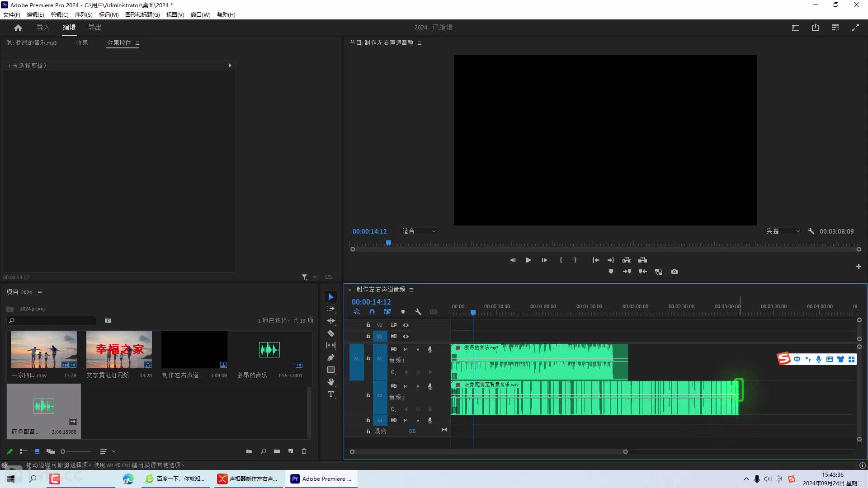868x488 pixels.
Task: Select the Pen tool
Action: point(331,357)
